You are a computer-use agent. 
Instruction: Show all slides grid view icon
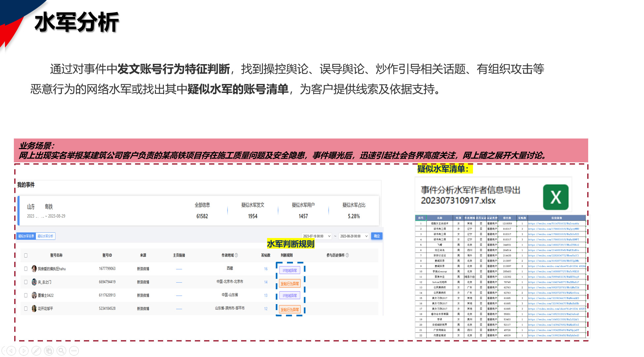point(49,350)
